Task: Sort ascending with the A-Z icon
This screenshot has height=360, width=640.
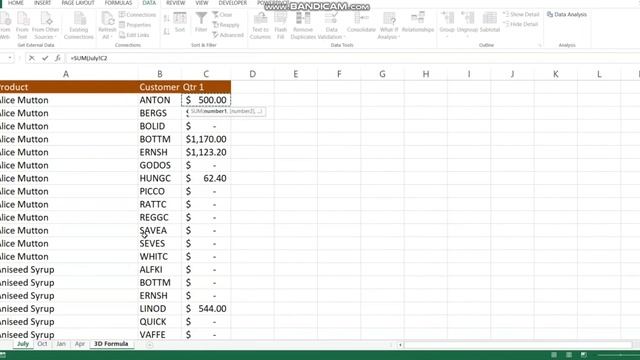Action: tap(167, 18)
